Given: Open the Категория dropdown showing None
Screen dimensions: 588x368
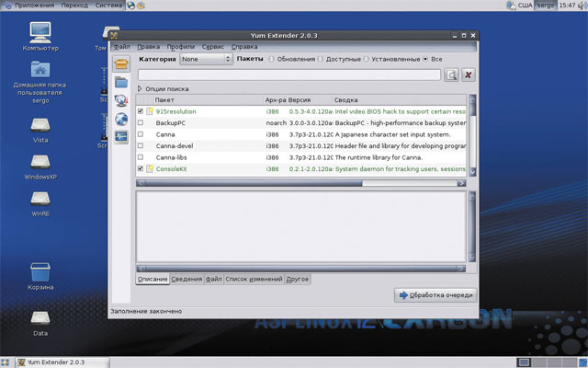Looking at the screenshot, I should click(x=206, y=59).
